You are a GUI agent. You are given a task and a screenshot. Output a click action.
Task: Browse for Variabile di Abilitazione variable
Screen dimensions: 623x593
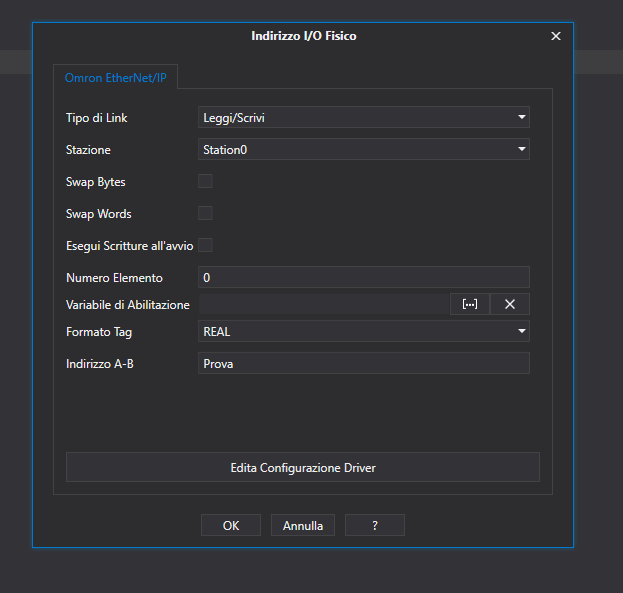[470, 304]
